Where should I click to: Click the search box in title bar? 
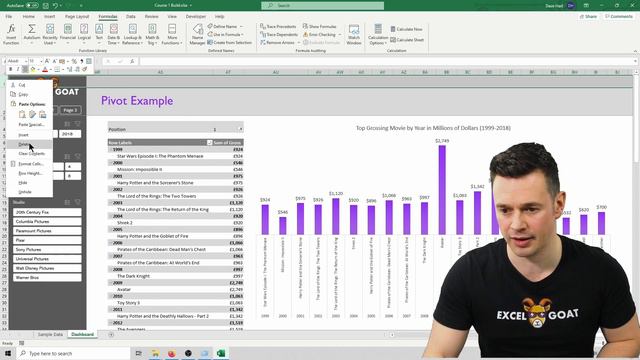(322, 5)
